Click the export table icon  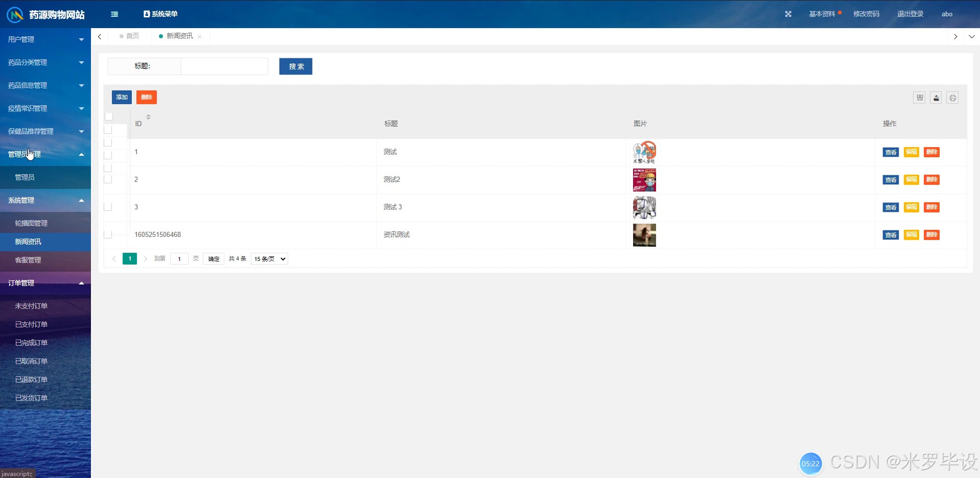coord(936,98)
